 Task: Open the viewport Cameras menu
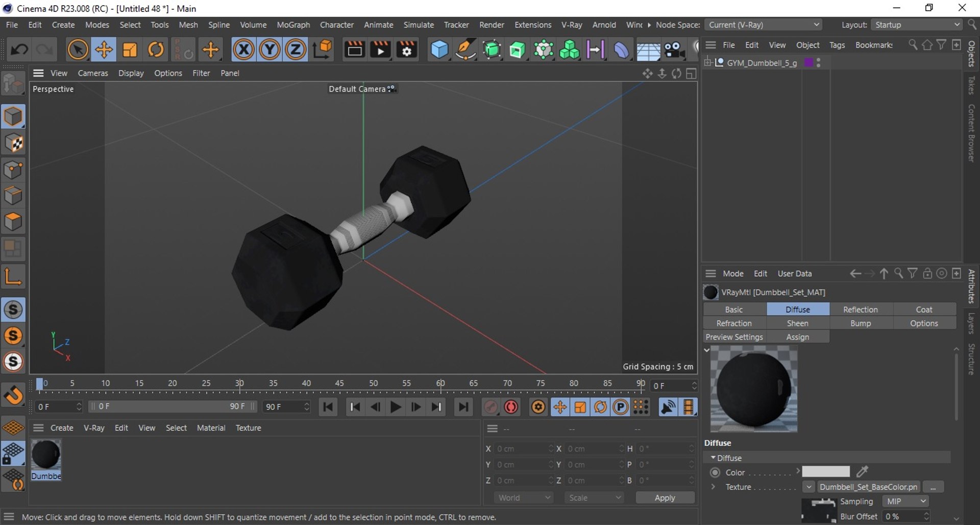pyautogui.click(x=93, y=73)
